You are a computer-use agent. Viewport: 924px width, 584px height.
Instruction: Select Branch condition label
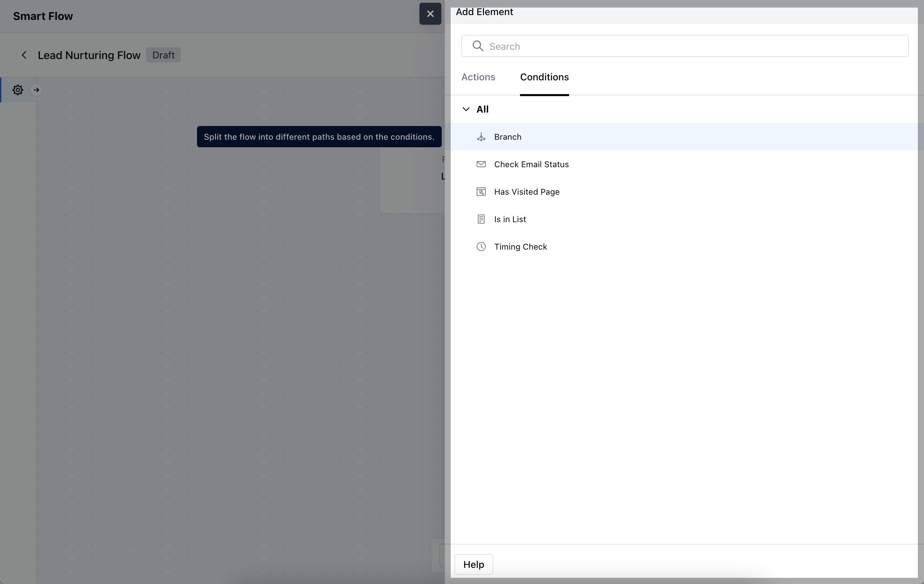coord(508,137)
